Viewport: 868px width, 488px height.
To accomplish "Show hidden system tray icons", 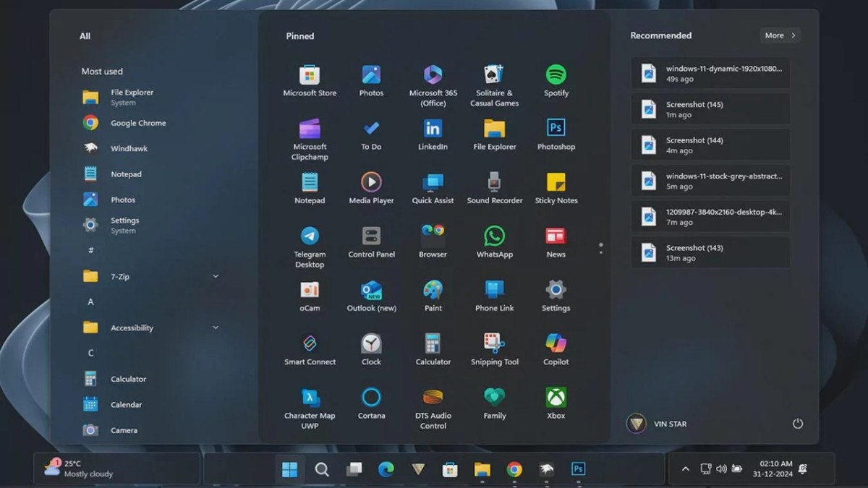I will click(685, 468).
